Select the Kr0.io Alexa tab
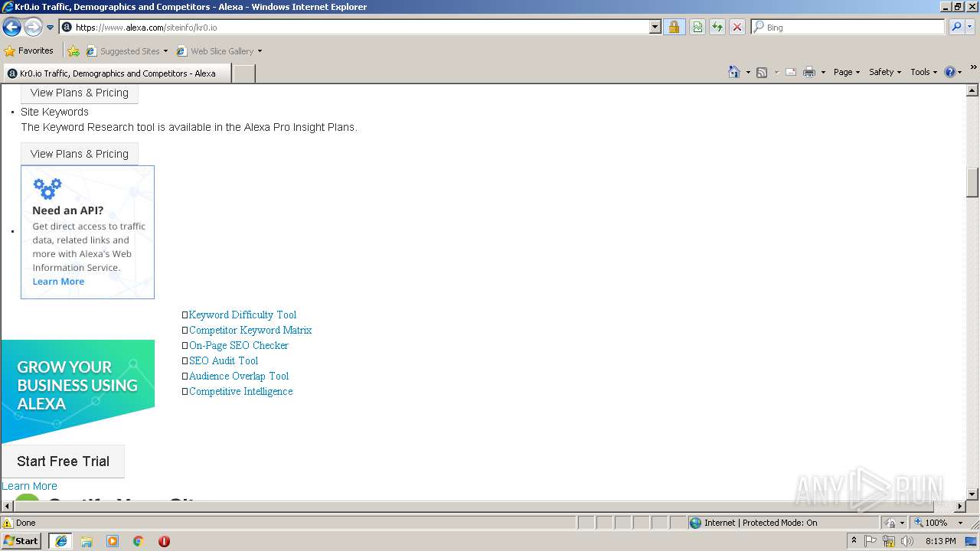 pyautogui.click(x=116, y=73)
